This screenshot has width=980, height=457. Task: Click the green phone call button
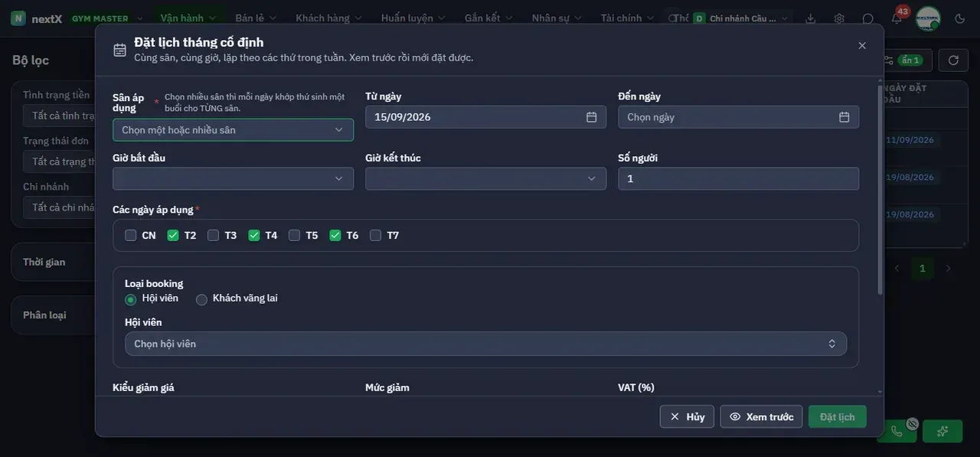(x=897, y=431)
